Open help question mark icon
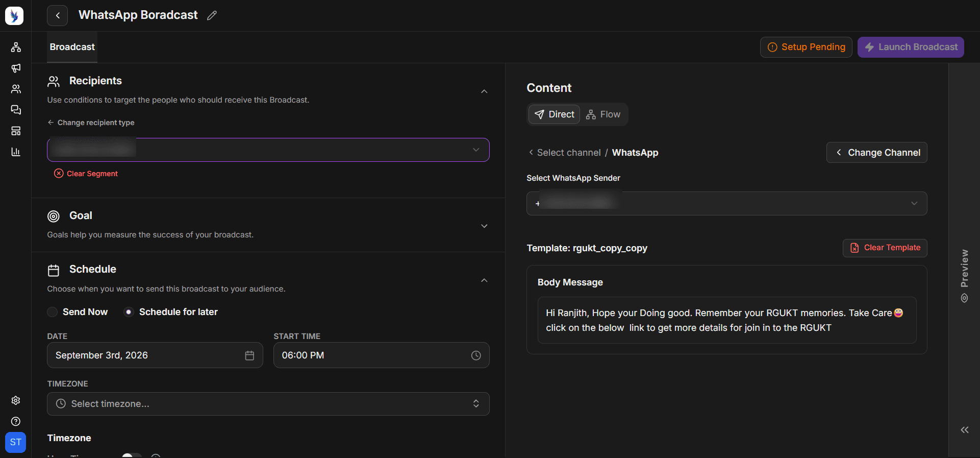The image size is (980, 458). coord(16,421)
